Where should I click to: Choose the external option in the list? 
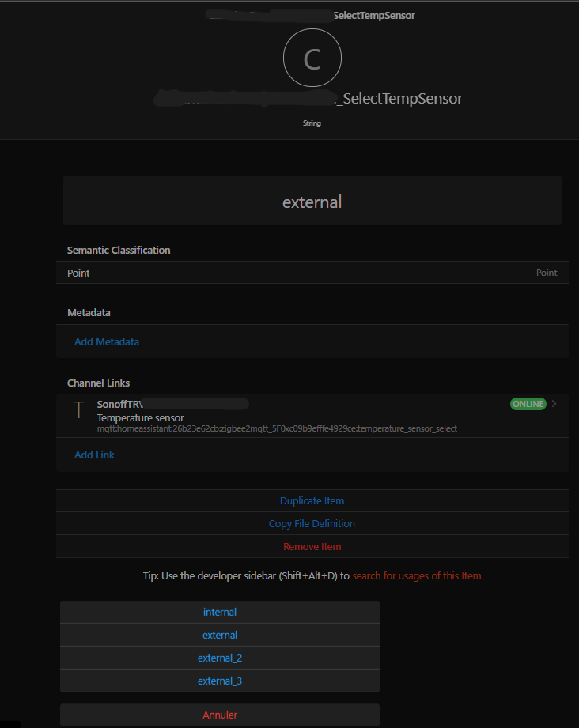tap(220, 636)
